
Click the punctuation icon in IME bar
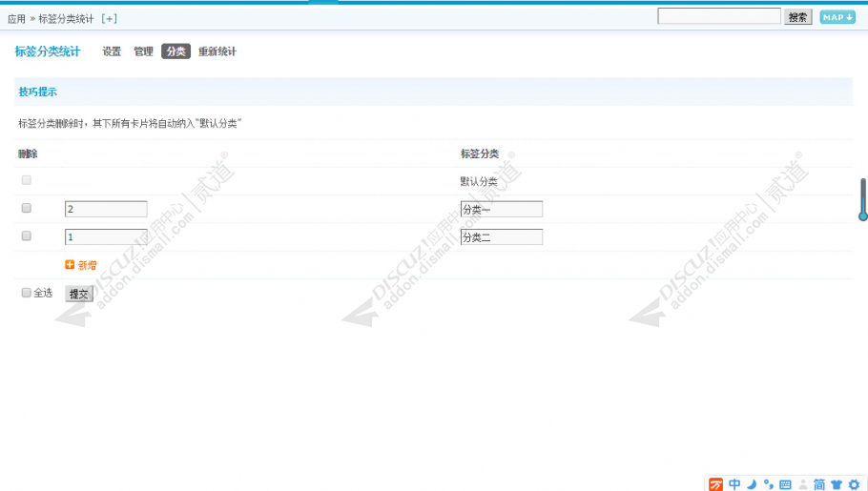[769, 484]
